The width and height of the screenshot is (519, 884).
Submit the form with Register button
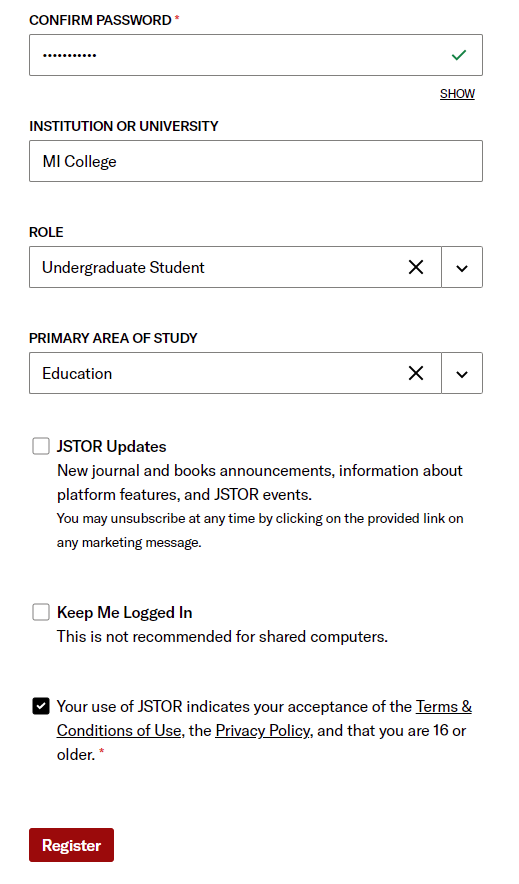pyautogui.click(x=72, y=845)
